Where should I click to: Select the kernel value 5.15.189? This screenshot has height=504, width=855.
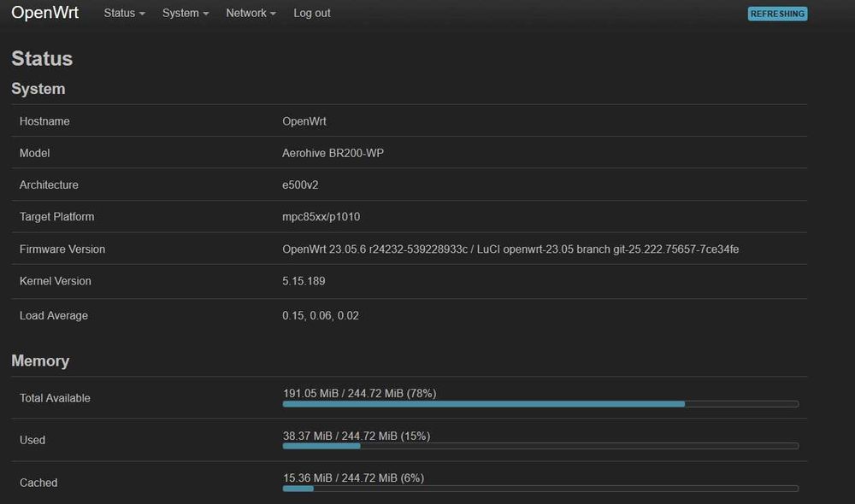tap(304, 281)
